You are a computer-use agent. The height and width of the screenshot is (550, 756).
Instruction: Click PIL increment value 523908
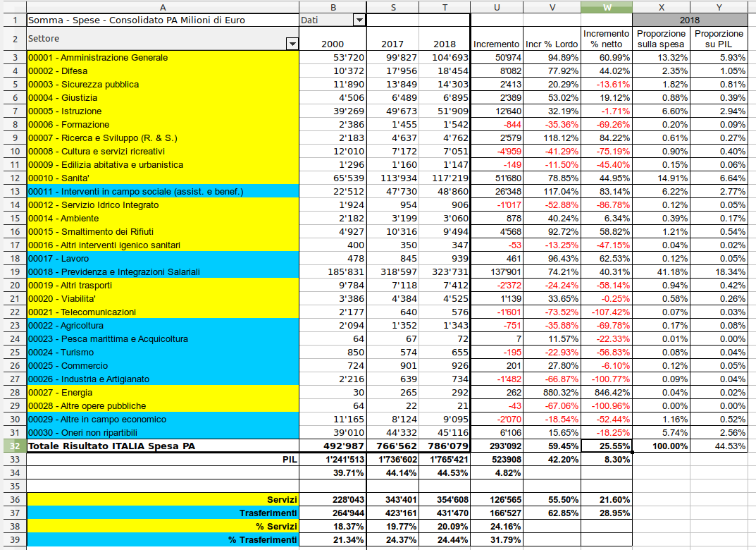coord(497,459)
